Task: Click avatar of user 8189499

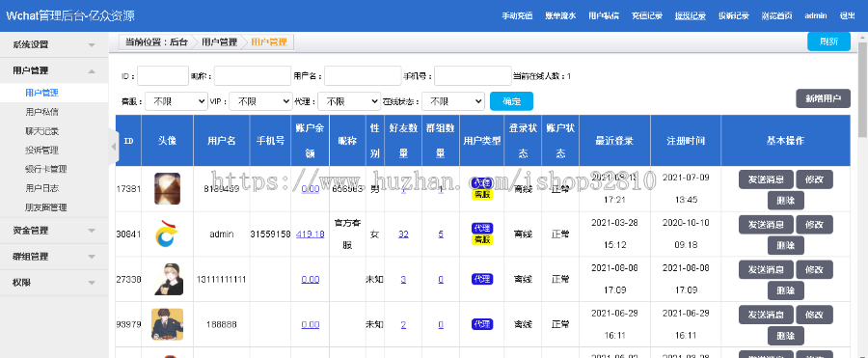Action: click(167, 188)
